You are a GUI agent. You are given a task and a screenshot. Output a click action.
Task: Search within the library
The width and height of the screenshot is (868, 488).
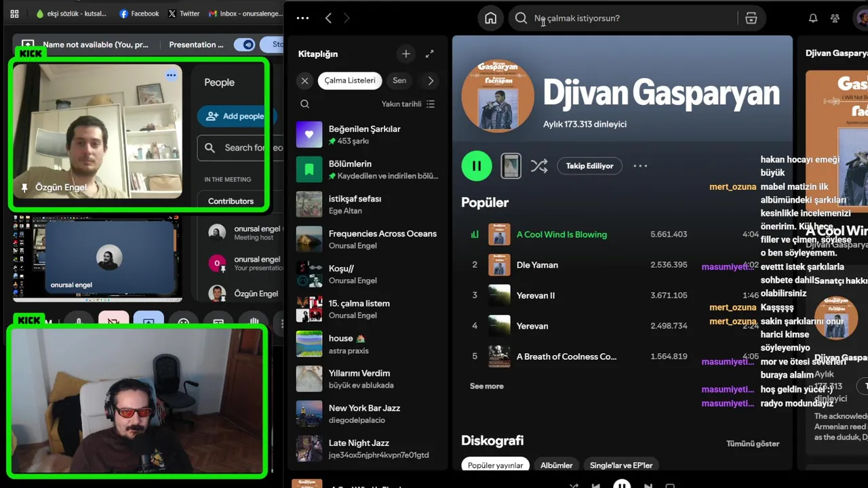pyautogui.click(x=304, y=104)
